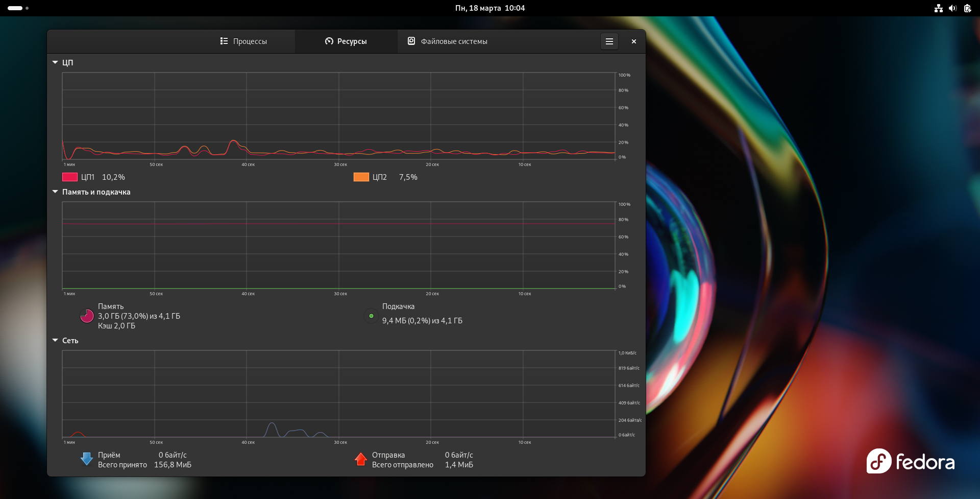The image size is (980, 499).
Task: Open the volume speaker tray icon
Action: [952, 8]
